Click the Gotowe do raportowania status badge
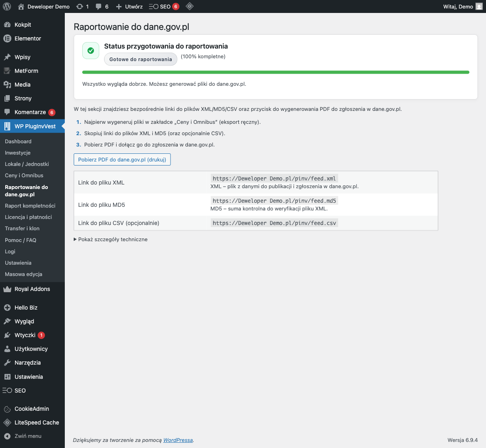Image resolution: width=486 pixels, height=448 pixels. tap(141, 59)
